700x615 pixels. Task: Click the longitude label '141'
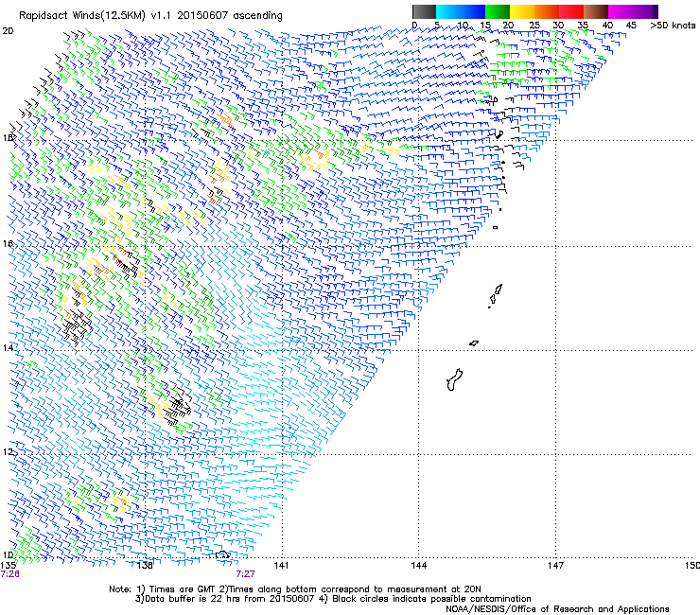coord(281,566)
